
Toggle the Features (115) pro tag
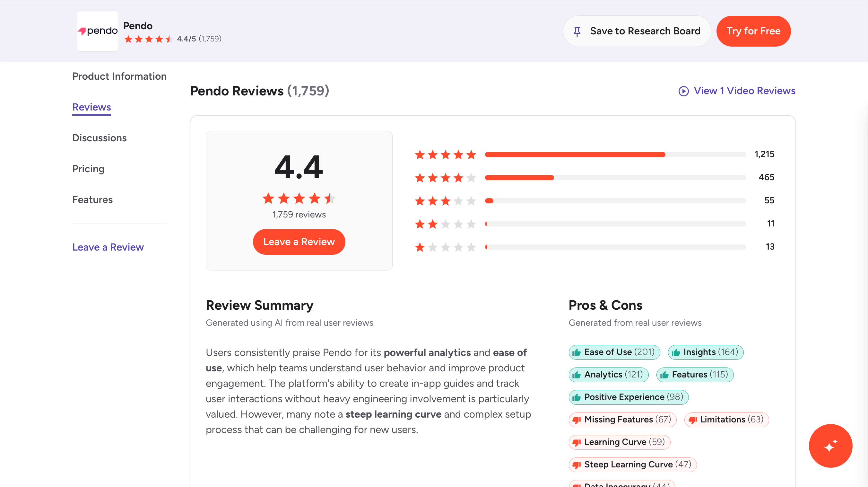[695, 375]
